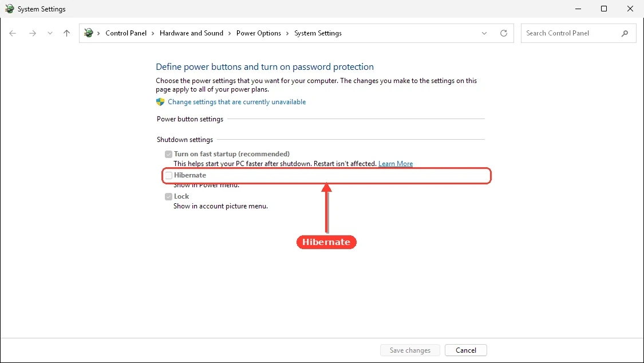Image resolution: width=644 pixels, height=363 pixels.
Task: Expand the chevron before Control Panel breadcrumb
Action: click(98, 33)
